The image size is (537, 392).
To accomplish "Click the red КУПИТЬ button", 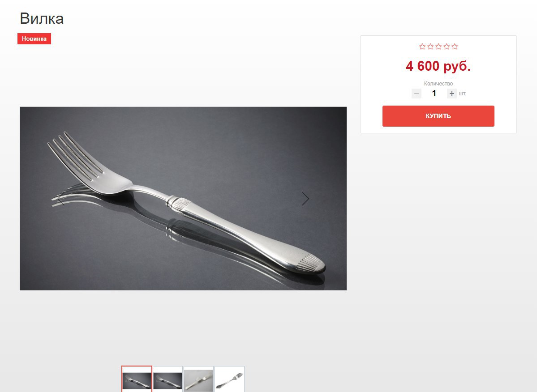I will tap(438, 116).
